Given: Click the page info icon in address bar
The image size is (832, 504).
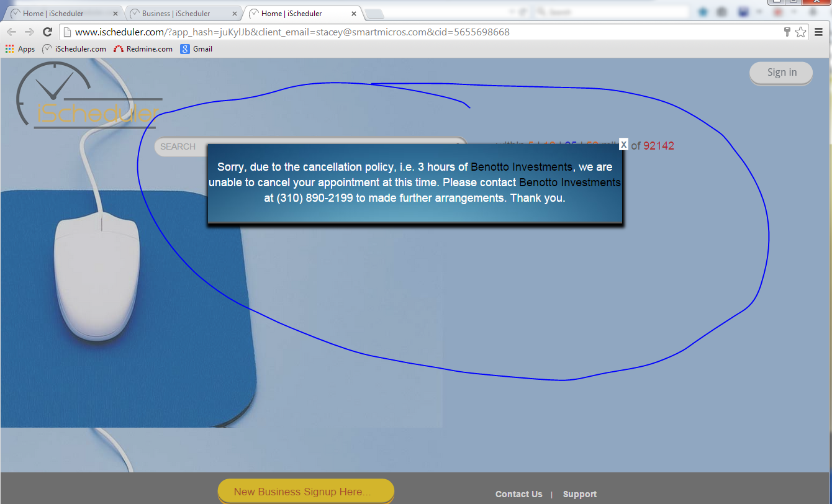Looking at the screenshot, I should [x=67, y=32].
